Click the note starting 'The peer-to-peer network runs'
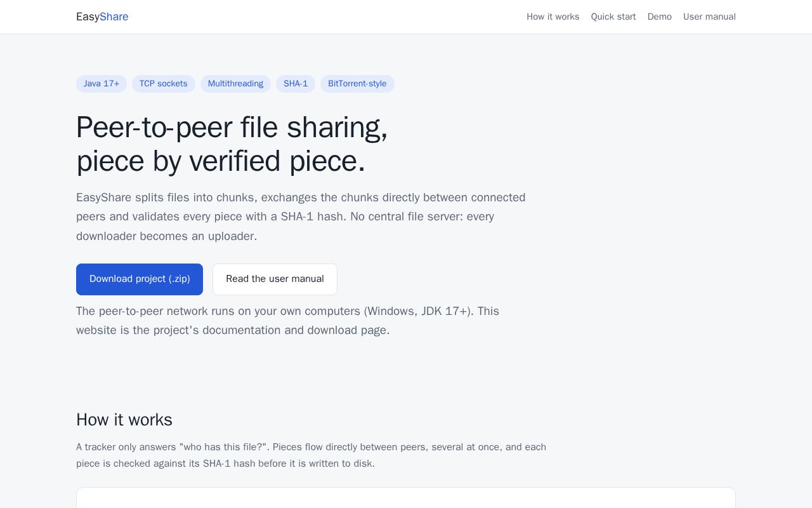 [287, 321]
